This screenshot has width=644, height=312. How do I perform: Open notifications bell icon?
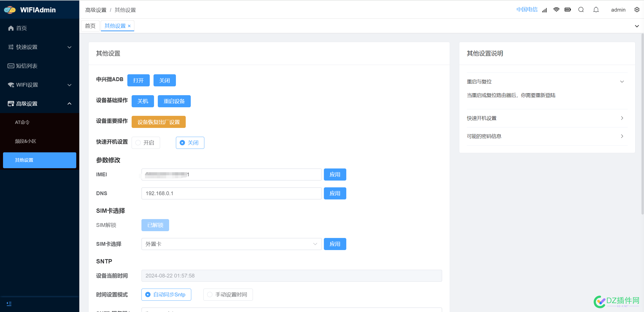coord(596,10)
